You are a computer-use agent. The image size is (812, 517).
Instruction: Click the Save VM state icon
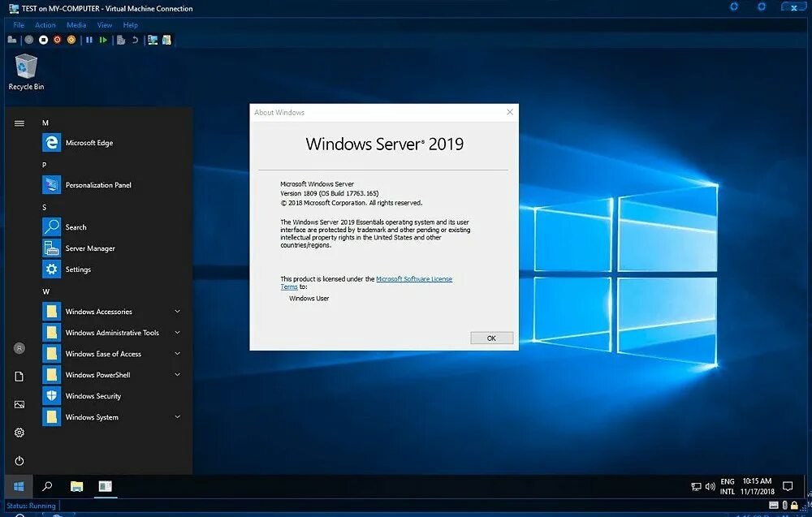pyautogui.click(x=71, y=40)
